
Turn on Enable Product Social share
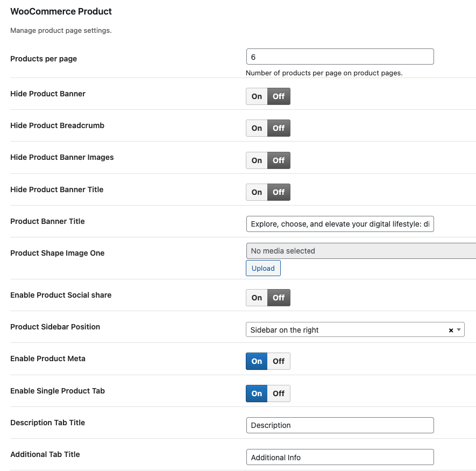coord(257,298)
